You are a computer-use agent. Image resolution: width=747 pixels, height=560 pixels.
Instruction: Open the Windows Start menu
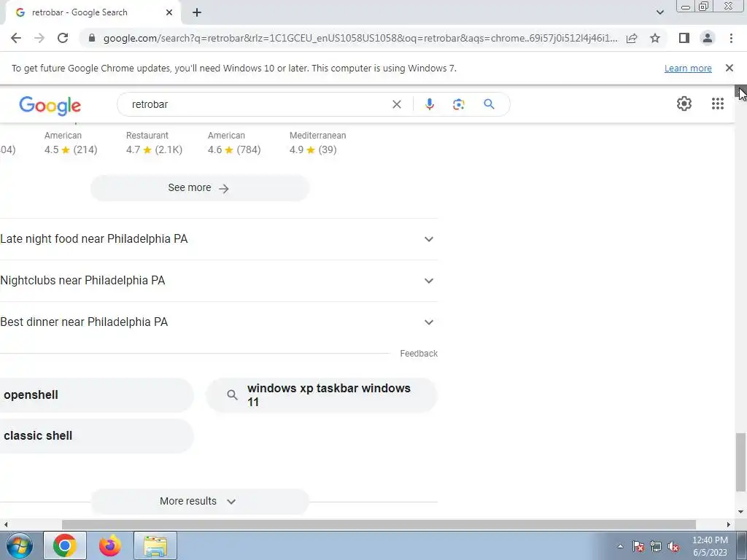20,545
